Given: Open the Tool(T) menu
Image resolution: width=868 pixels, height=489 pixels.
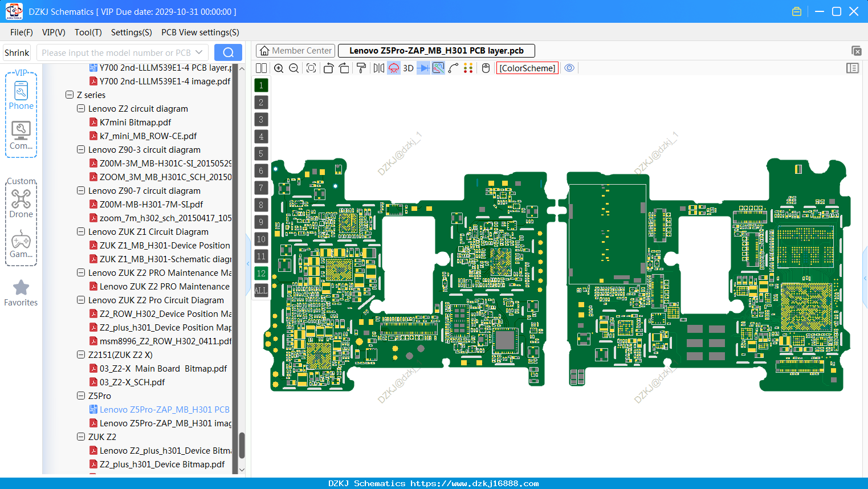Looking at the screenshot, I should [x=88, y=32].
